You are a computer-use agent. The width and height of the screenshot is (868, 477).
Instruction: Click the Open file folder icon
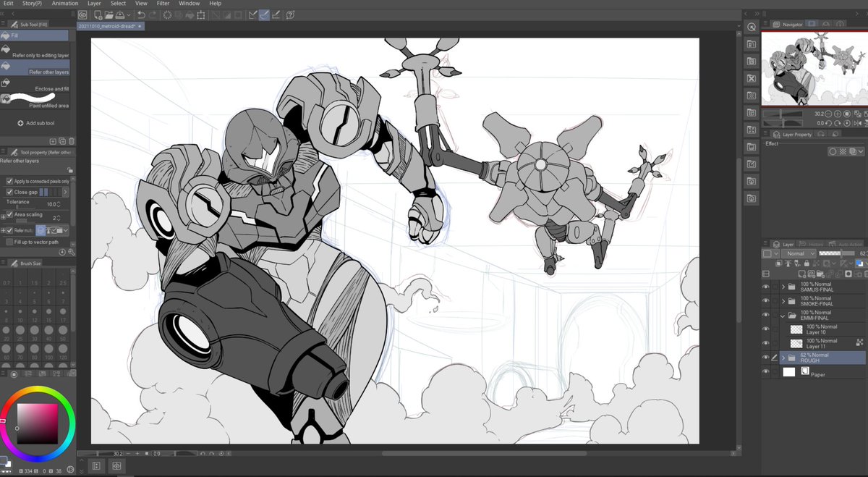click(108, 14)
